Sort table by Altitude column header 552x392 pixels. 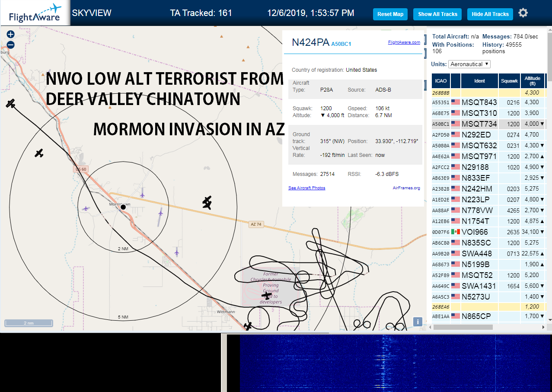[533, 81]
